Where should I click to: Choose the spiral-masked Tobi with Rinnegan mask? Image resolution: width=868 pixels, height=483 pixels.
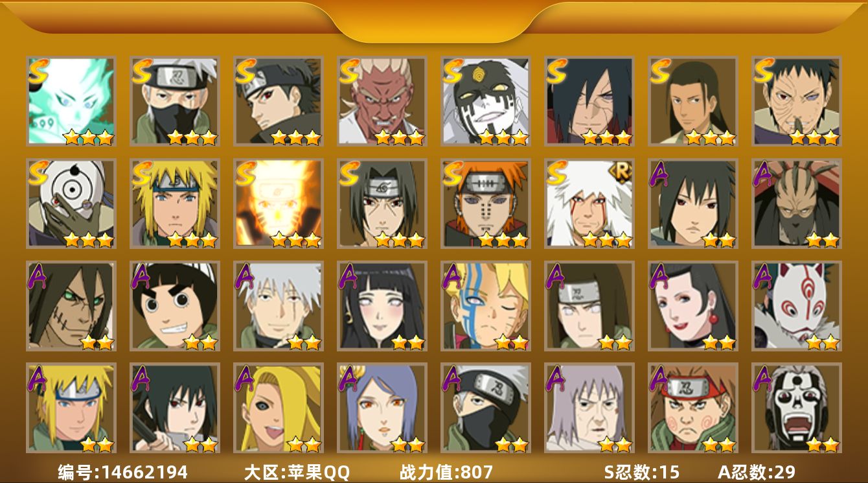point(71,204)
